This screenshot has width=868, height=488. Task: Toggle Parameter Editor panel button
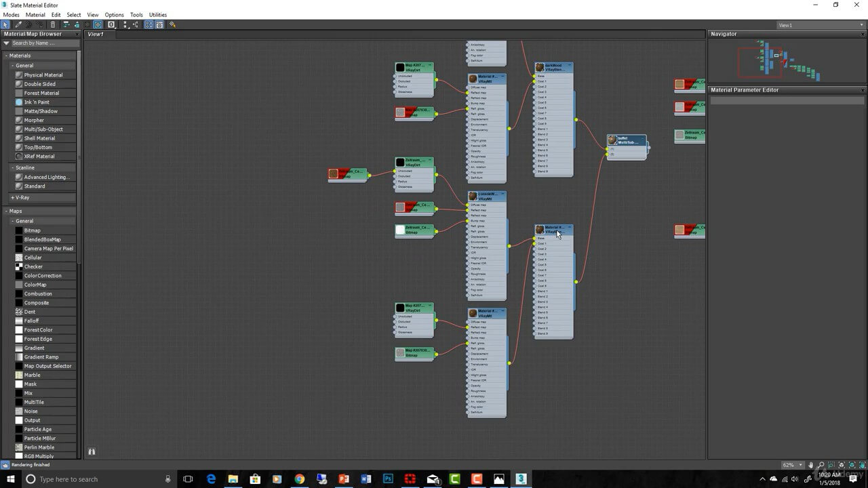pyautogui.click(x=159, y=24)
